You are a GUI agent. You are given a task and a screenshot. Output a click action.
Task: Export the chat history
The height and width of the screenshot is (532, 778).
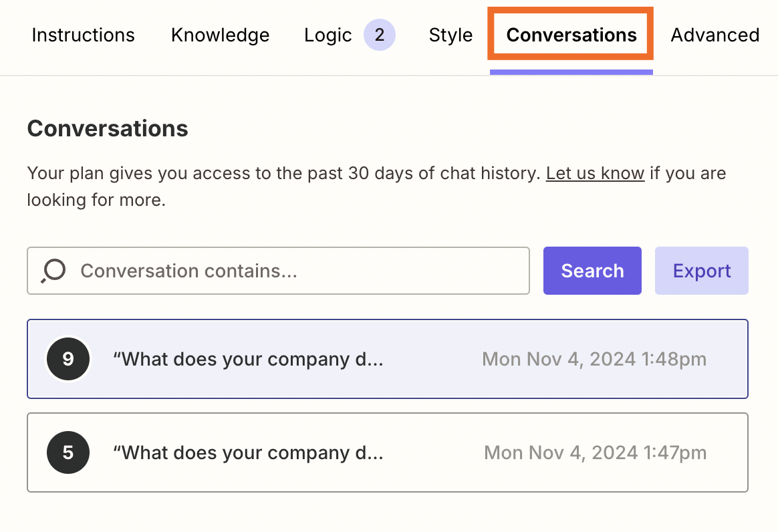coord(701,271)
